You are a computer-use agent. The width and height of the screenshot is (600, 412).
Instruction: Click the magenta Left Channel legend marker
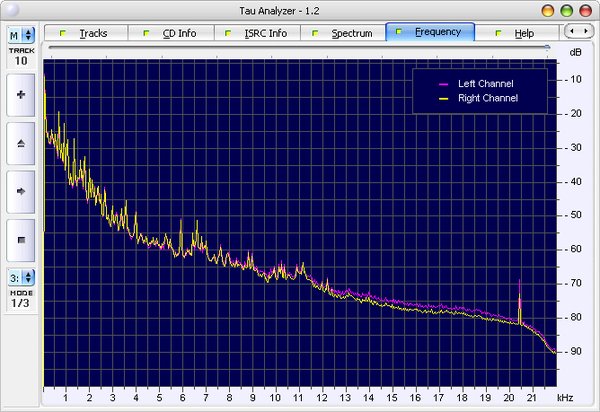443,84
